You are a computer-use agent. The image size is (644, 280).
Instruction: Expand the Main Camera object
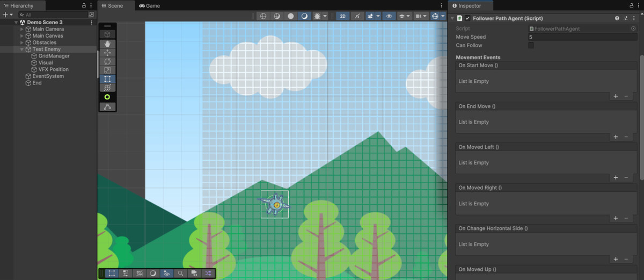[22, 29]
